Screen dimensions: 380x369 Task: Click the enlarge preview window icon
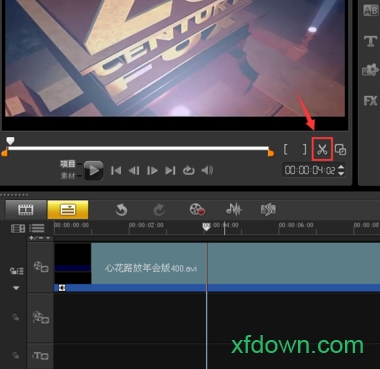tap(340, 149)
